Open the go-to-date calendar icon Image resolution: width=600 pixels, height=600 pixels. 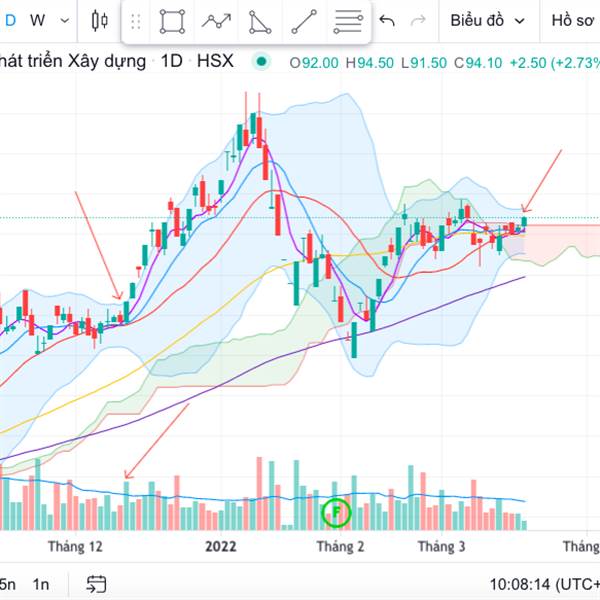(x=96, y=584)
